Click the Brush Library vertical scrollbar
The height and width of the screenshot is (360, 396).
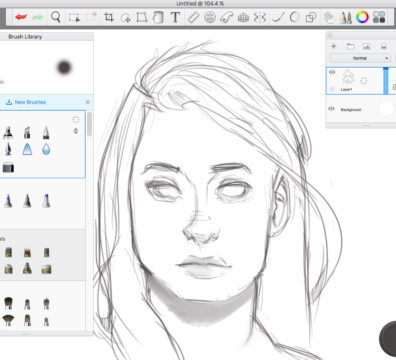point(89,124)
